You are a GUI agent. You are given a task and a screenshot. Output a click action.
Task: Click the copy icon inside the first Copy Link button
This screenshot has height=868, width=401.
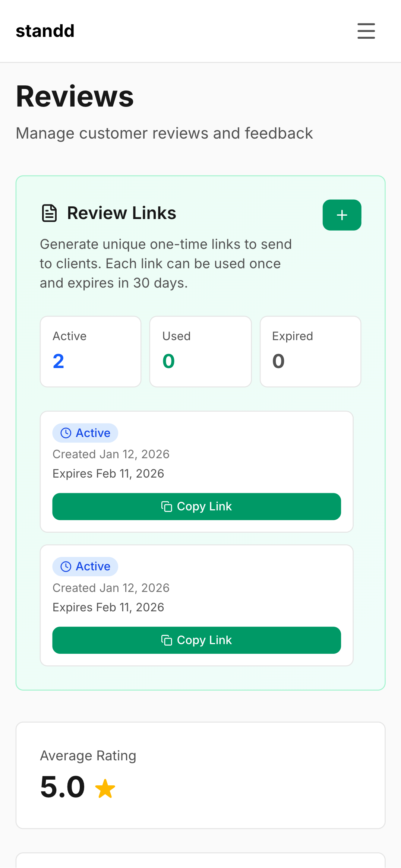click(167, 507)
